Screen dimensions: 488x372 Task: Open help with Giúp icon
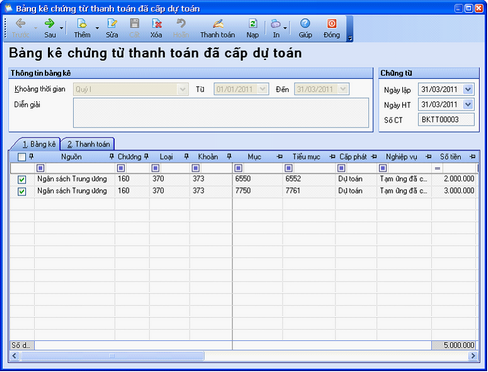coord(305,23)
